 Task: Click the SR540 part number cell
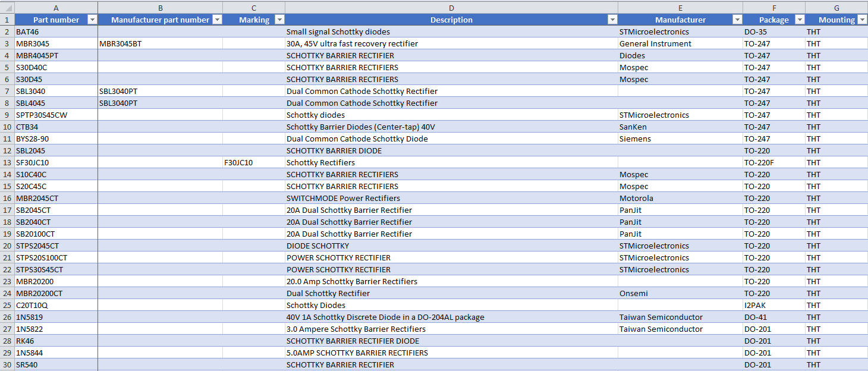click(56, 364)
